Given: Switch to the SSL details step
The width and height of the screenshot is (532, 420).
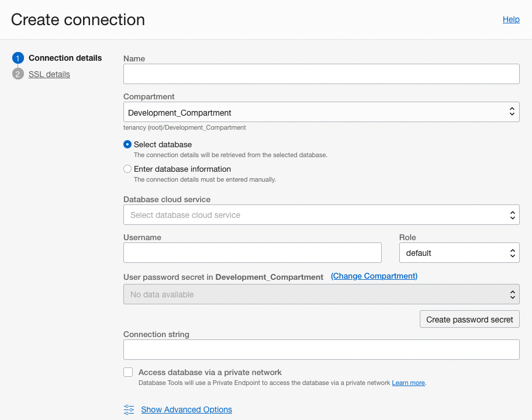Looking at the screenshot, I should tap(49, 74).
